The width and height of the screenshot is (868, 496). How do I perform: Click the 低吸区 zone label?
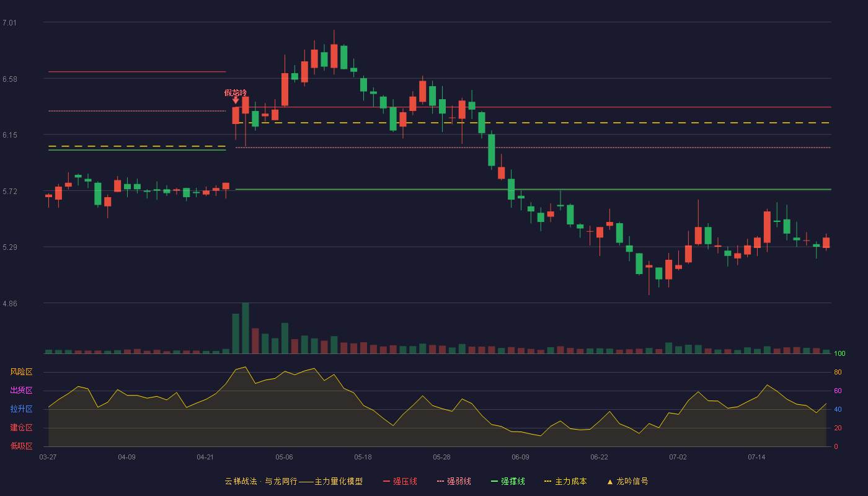pos(21,446)
